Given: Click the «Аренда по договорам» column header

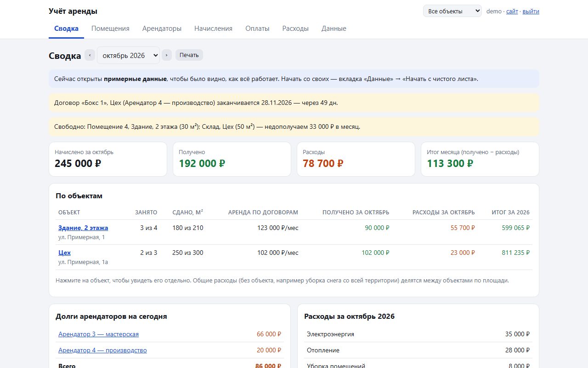Looking at the screenshot, I should point(263,213).
